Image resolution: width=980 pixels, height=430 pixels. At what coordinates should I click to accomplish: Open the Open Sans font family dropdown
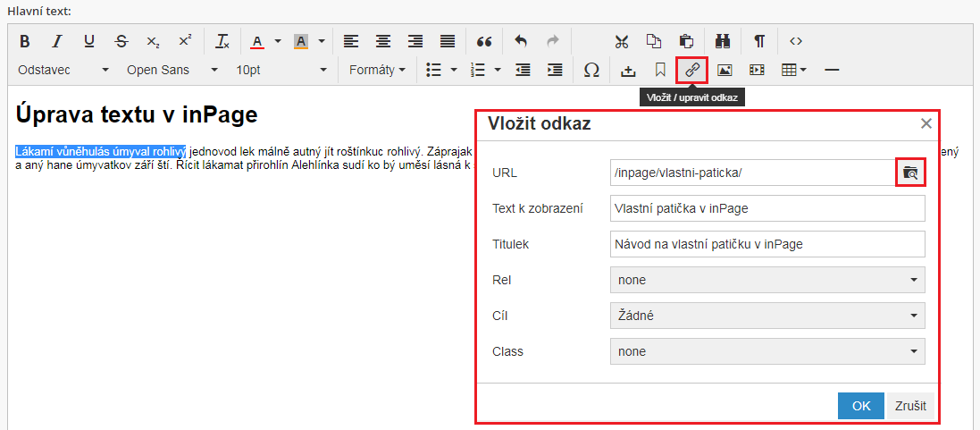tap(172, 70)
